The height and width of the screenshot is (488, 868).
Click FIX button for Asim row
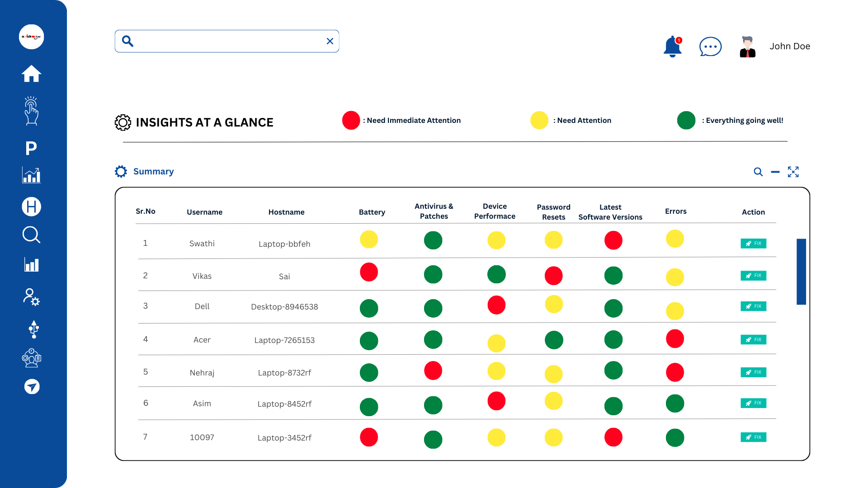pyautogui.click(x=753, y=403)
